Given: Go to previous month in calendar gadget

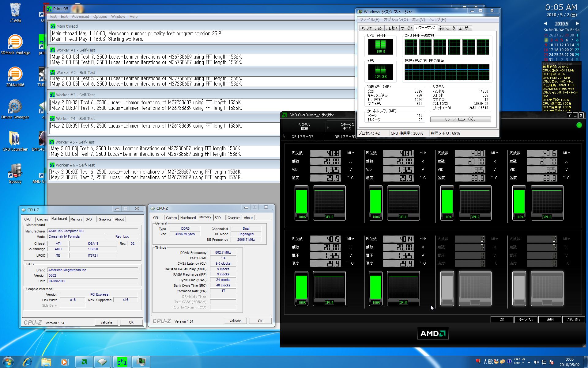Looking at the screenshot, I should tap(545, 24).
